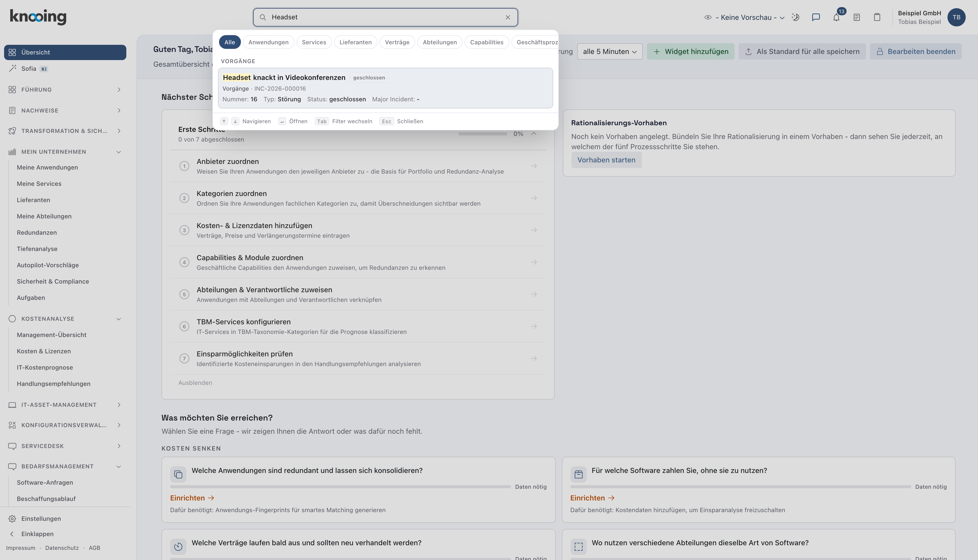Click the expiring contracts clock icon

[178, 547]
